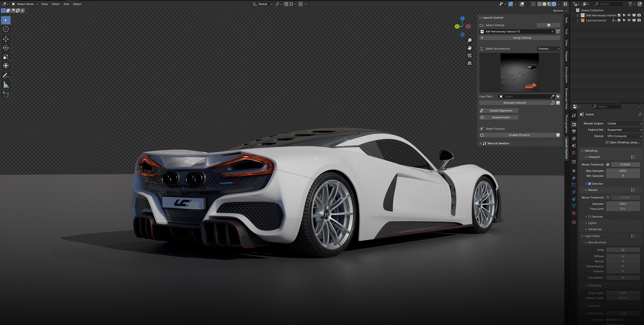Activate the 3D Cursor tool
Image resolution: width=644 pixels, height=325 pixels.
(6, 29)
